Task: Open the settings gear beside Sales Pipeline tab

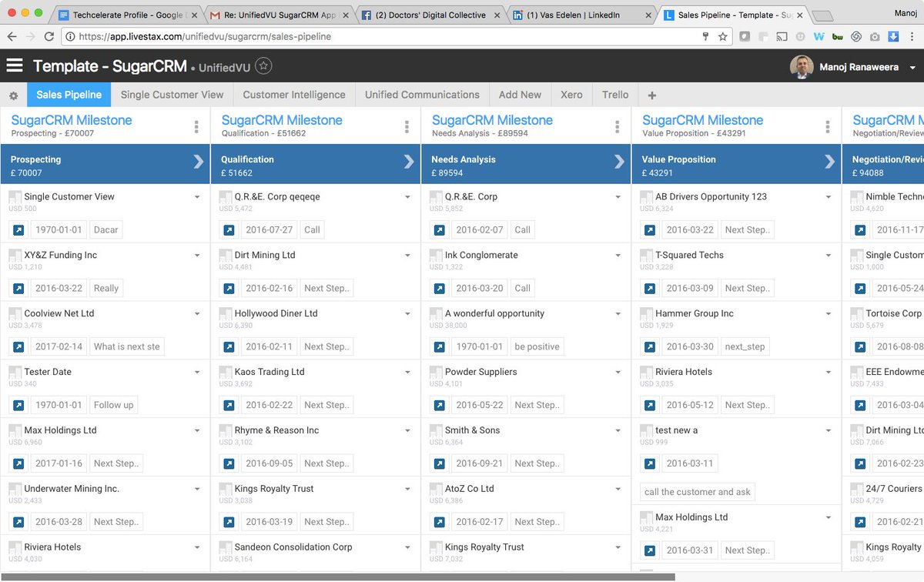Action: [x=13, y=95]
